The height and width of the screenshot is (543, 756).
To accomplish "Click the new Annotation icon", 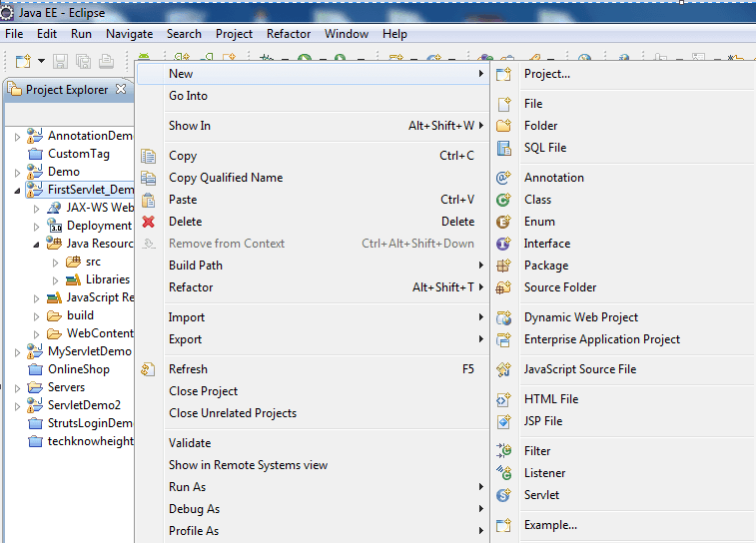I will tap(503, 178).
